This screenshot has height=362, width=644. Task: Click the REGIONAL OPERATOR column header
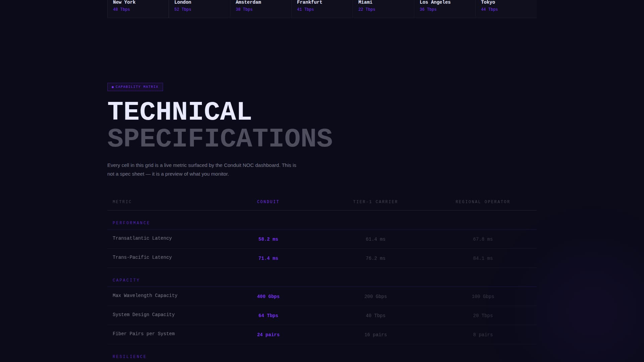point(483,202)
